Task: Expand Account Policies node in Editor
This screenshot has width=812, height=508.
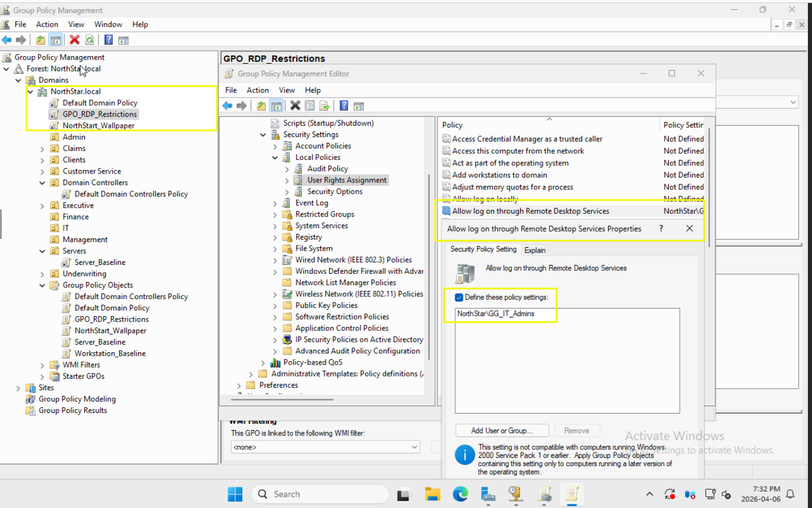Action: [x=275, y=146]
